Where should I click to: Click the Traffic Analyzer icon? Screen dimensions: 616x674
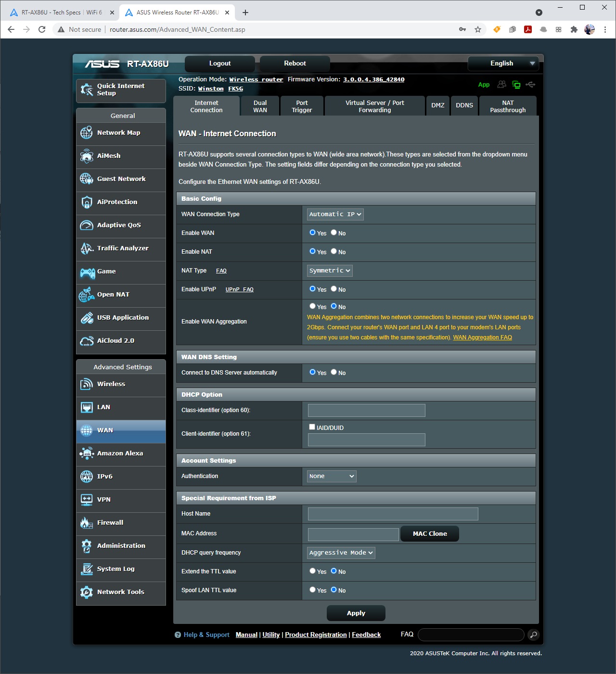pos(87,248)
